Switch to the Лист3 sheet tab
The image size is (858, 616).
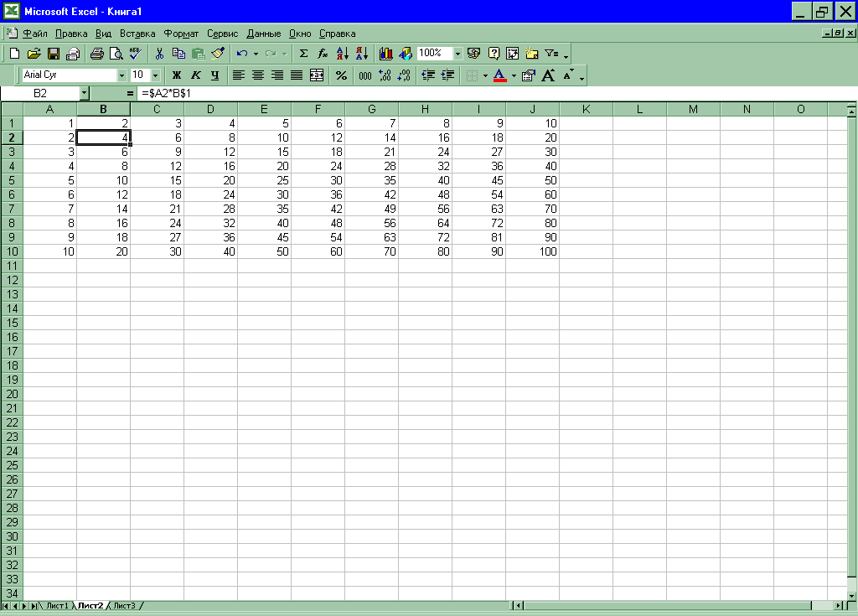point(124,606)
